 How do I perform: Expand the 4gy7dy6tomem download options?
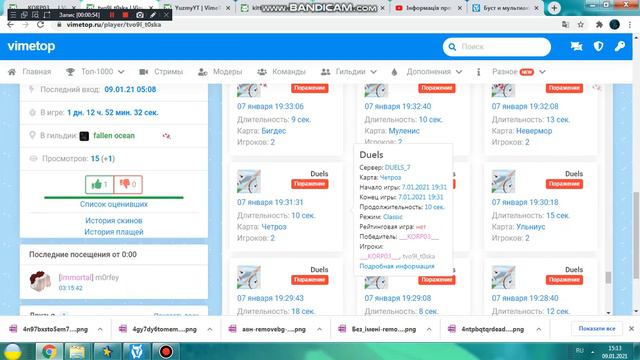(x=210, y=329)
